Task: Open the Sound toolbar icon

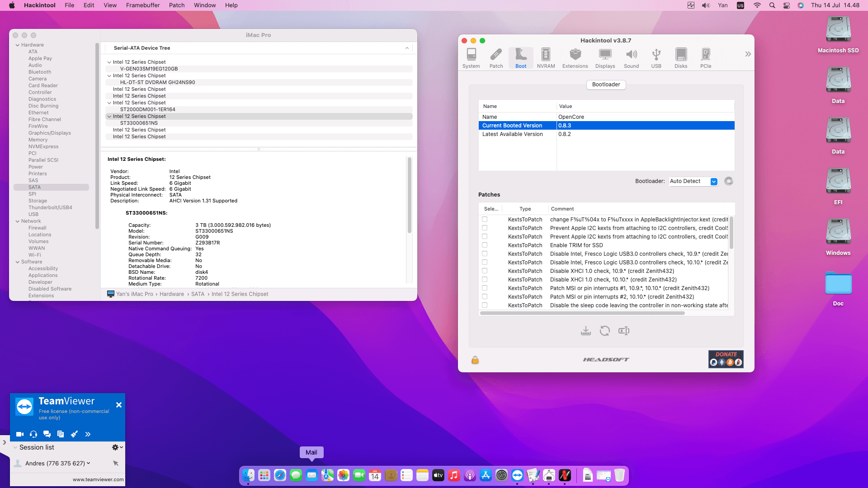Action: click(x=631, y=58)
